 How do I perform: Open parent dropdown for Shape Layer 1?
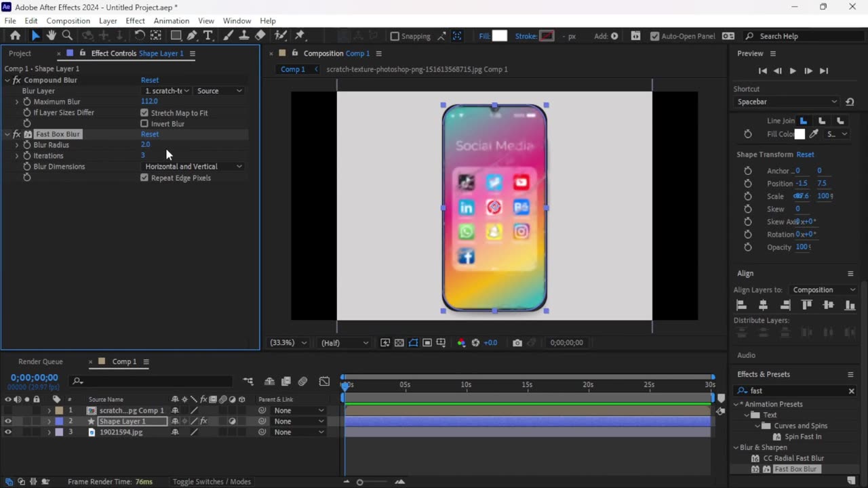[299, 422]
